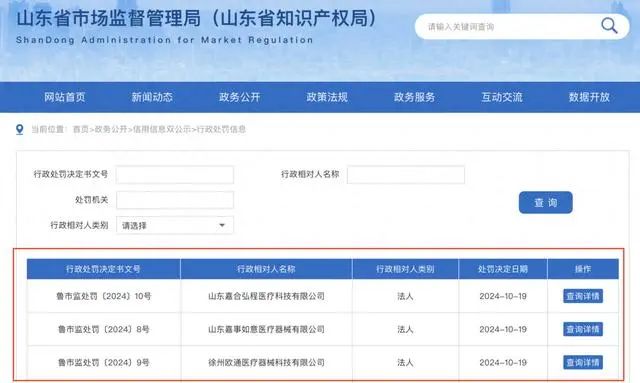Open 数据开放 in the navigation bar
The image size is (640, 383).
pyautogui.click(x=589, y=97)
